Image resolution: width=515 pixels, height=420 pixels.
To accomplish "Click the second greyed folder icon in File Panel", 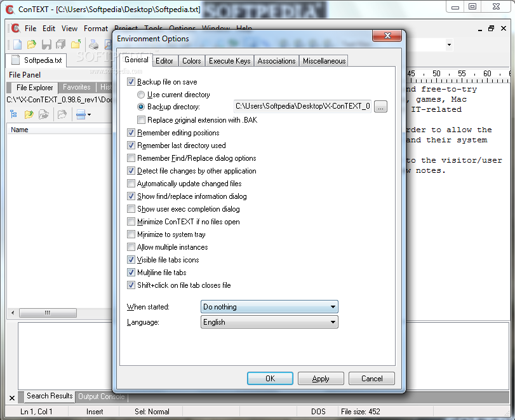I will coord(62,114).
